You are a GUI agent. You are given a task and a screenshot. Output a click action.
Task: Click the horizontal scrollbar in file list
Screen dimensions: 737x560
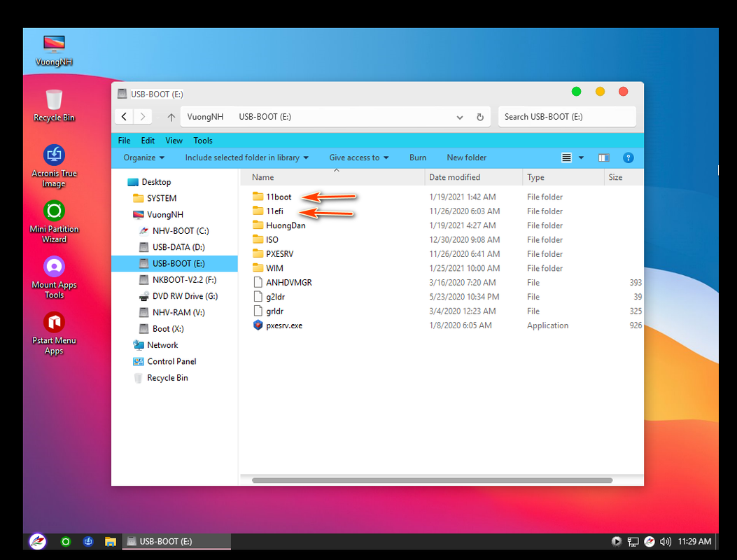click(432, 480)
